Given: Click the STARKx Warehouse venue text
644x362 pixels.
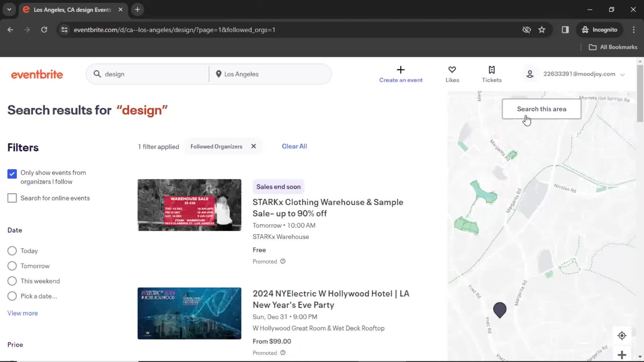Looking at the screenshot, I should (281, 237).
